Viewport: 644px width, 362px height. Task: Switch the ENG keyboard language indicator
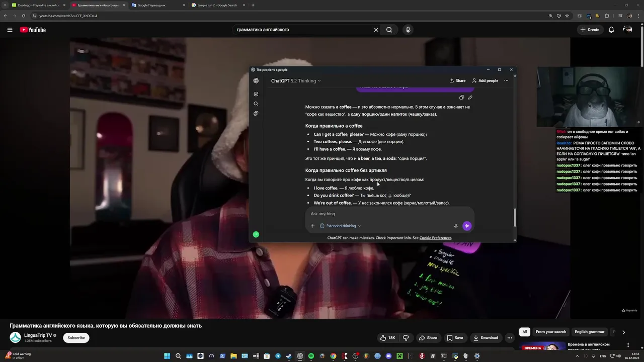[603, 356]
